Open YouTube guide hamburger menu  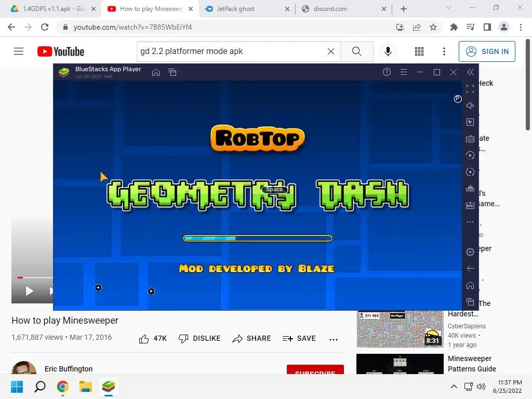point(19,51)
